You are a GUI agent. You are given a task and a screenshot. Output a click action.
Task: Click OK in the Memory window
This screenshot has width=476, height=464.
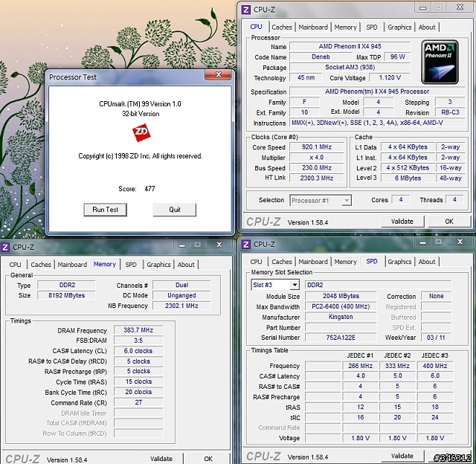coord(208,458)
